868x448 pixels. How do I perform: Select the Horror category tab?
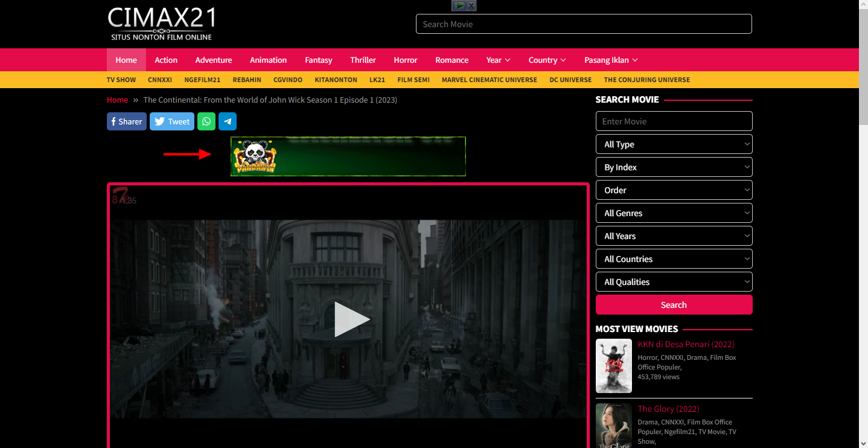[x=406, y=60]
